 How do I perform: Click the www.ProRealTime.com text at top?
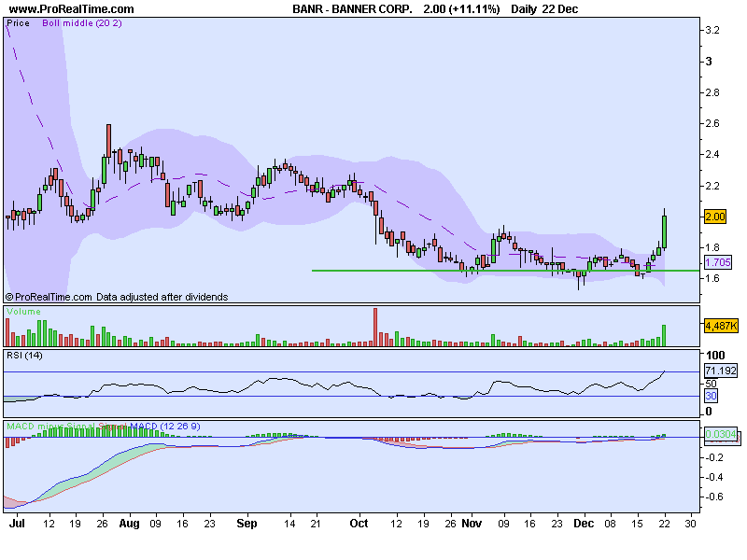(72, 9)
